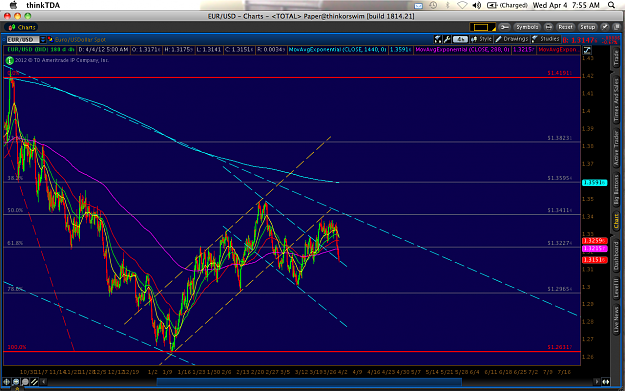Open the Symbols button

pyautogui.click(x=527, y=27)
